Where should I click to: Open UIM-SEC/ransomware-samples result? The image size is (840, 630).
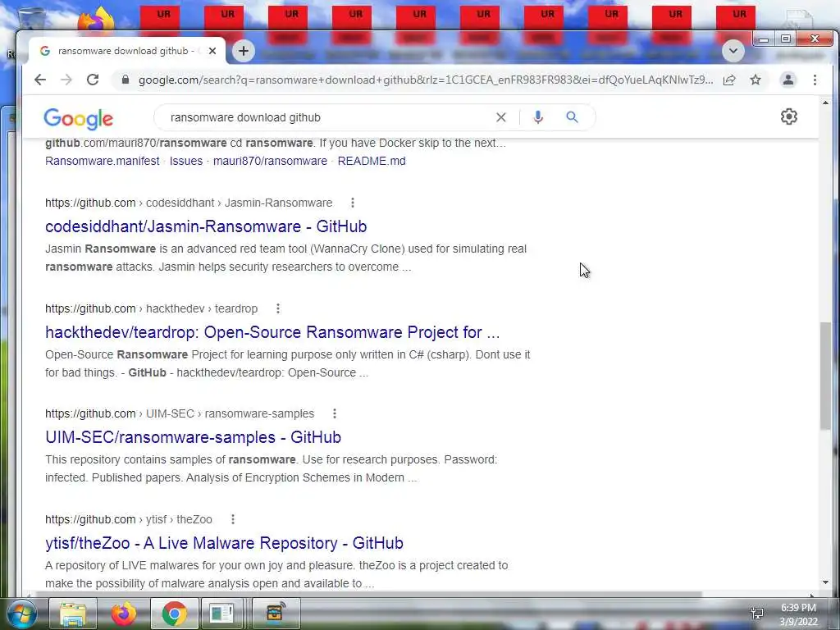click(x=193, y=437)
